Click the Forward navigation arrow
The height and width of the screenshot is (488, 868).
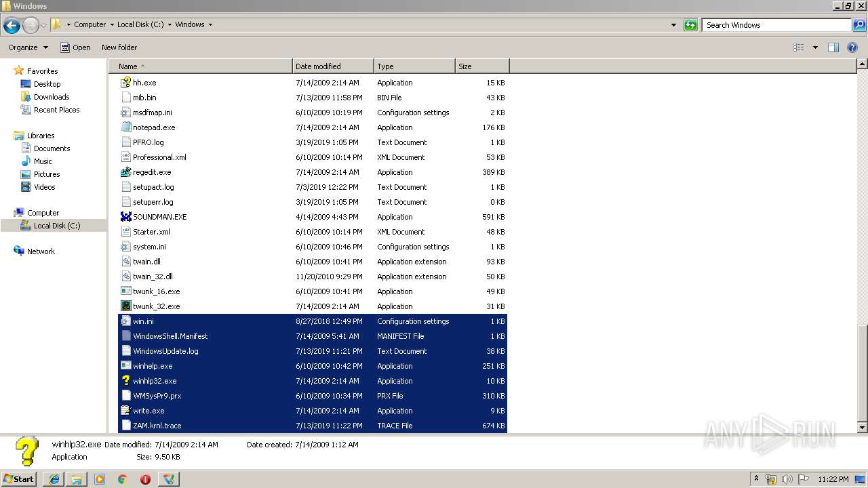31,25
